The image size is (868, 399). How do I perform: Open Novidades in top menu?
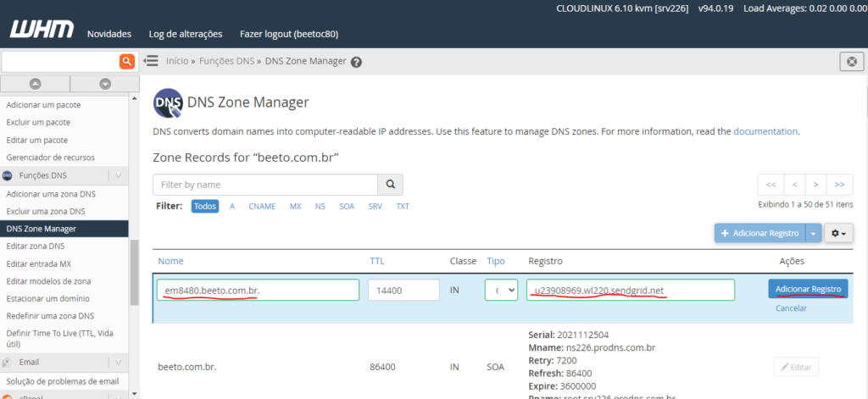[109, 34]
